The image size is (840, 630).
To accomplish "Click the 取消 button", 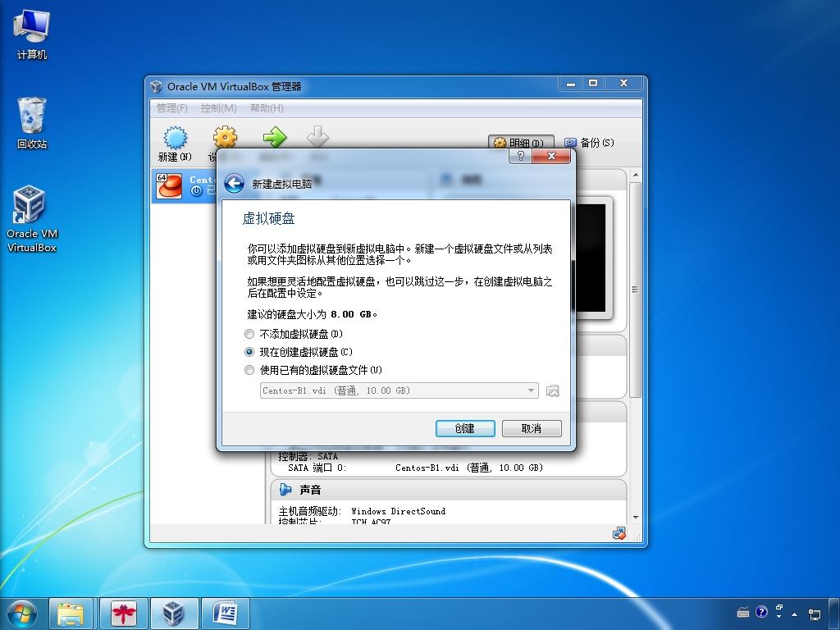I will click(x=532, y=428).
